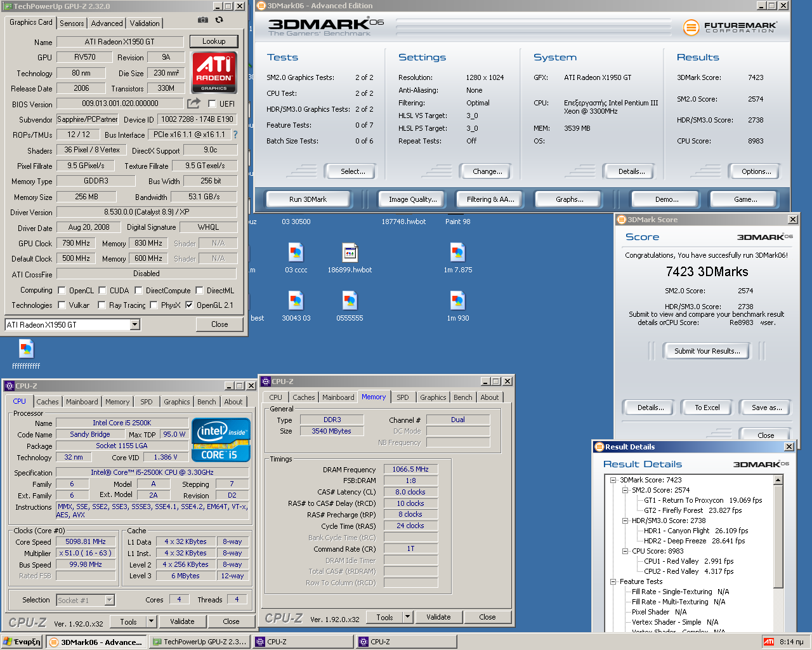Click the ATI tray icon in system tray
Viewport: 812px width, 650px height.
point(768,642)
